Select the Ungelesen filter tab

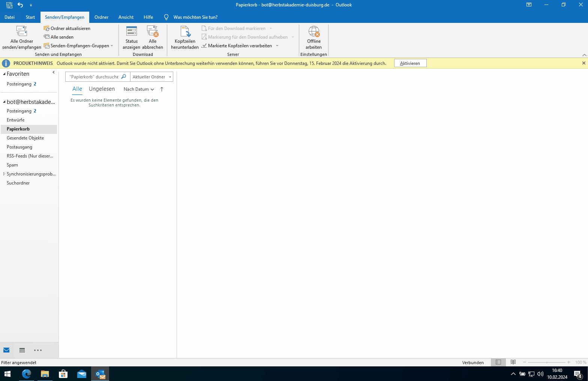point(102,89)
